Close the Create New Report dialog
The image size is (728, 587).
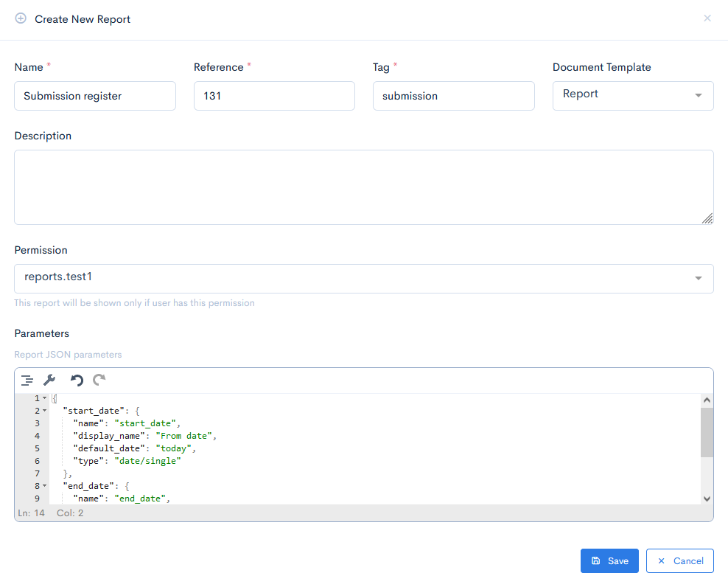tap(707, 18)
